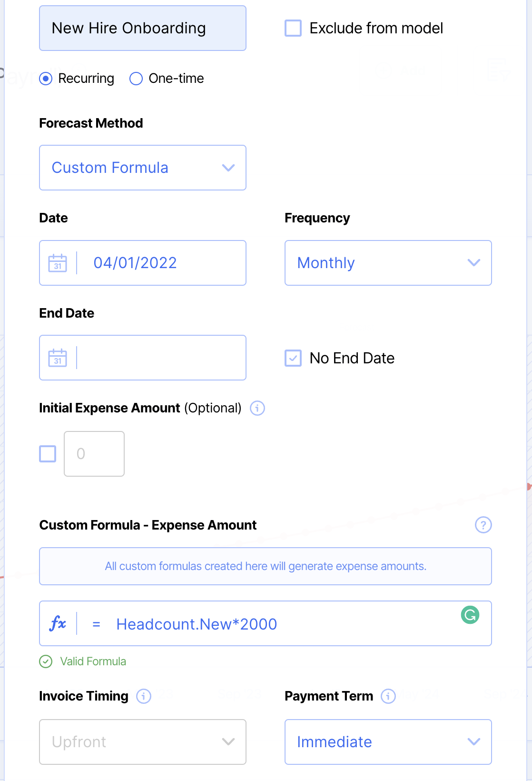Open Custom Formula help question icon
Screen dimensions: 532x781
tap(483, 525)
